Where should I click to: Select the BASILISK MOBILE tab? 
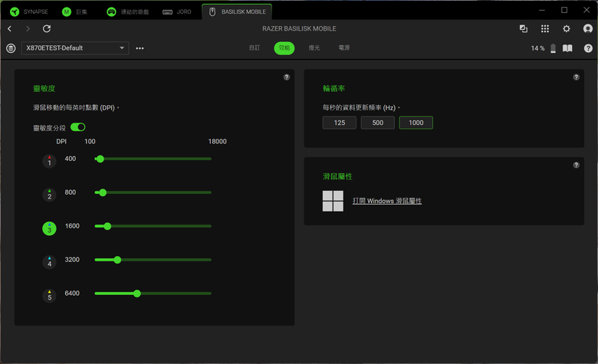point(237,11)
